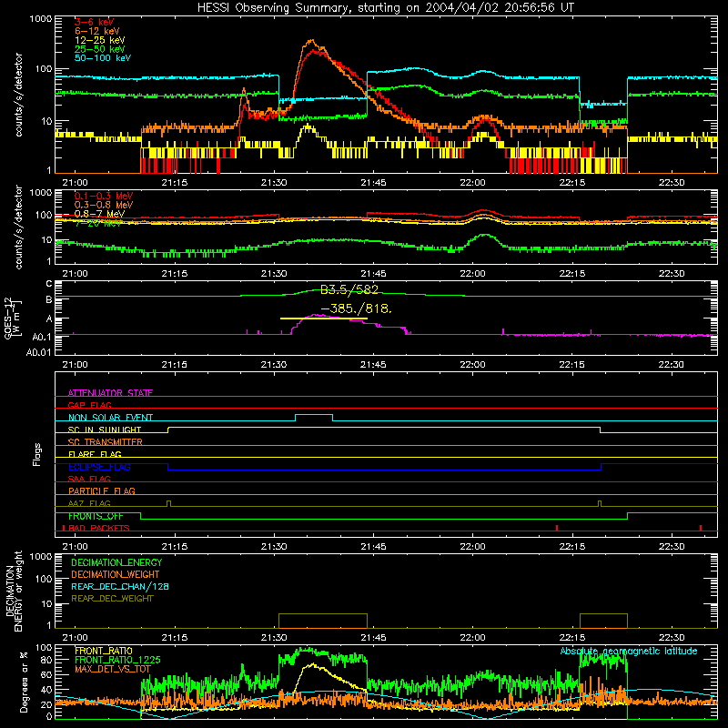Select the NON_SOLAR_EVENT flag label
The image size is (728, 728).
point(110,418)
